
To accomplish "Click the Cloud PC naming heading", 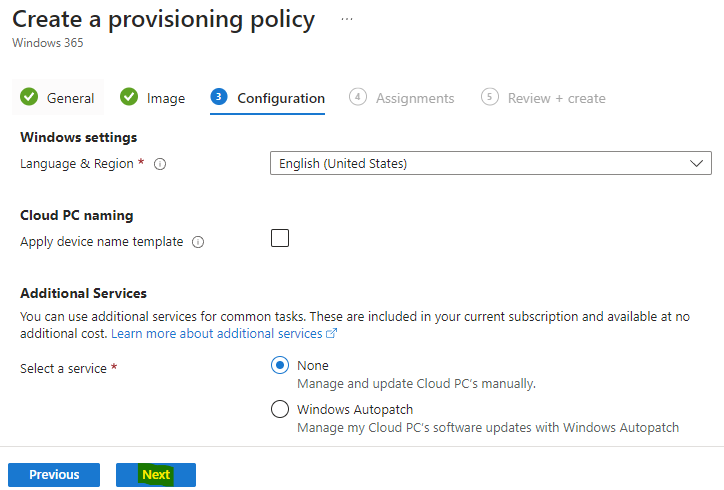I will click(77, 216).
